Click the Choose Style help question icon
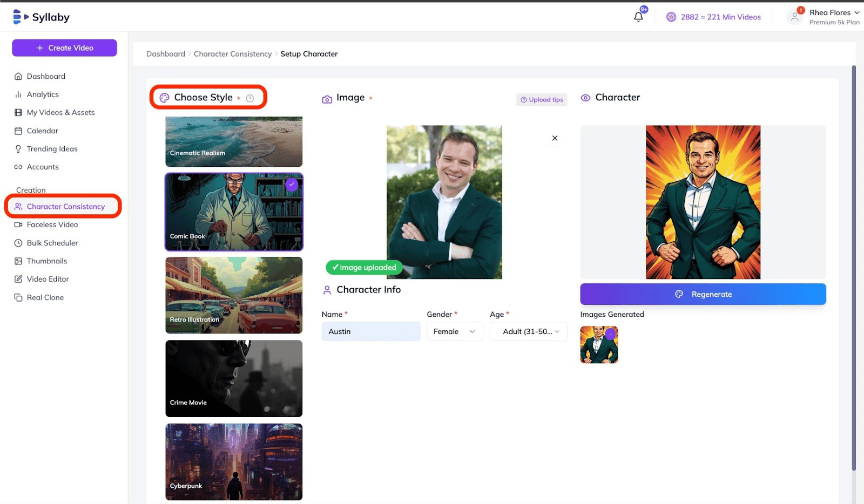The image size is (864, 504). point(250,98)
